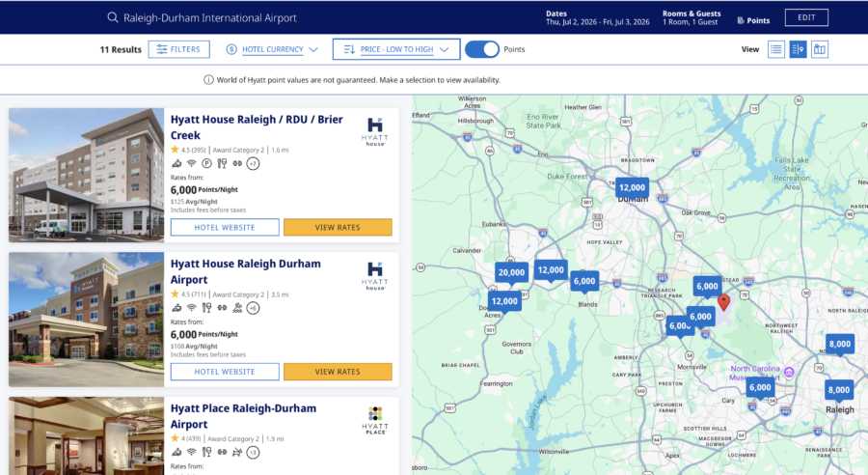Click the 6,000 marker near Cary
This screenshot has width=868, height=475.
coord(760,388)
